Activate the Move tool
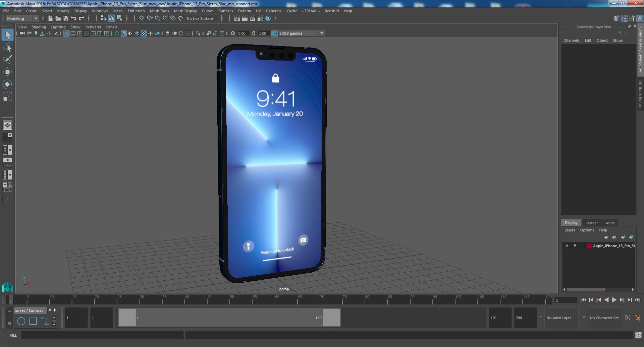 tap(7, 72)
